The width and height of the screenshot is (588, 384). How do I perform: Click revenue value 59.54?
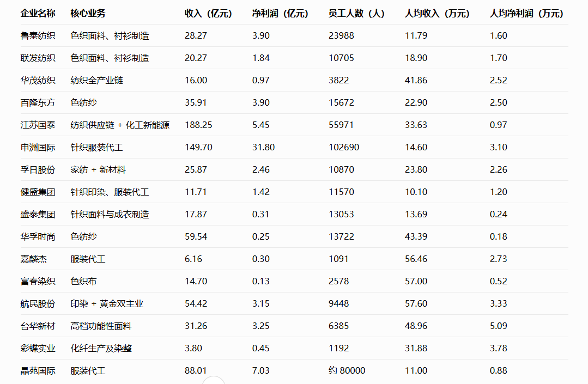(x=196, y=237)
